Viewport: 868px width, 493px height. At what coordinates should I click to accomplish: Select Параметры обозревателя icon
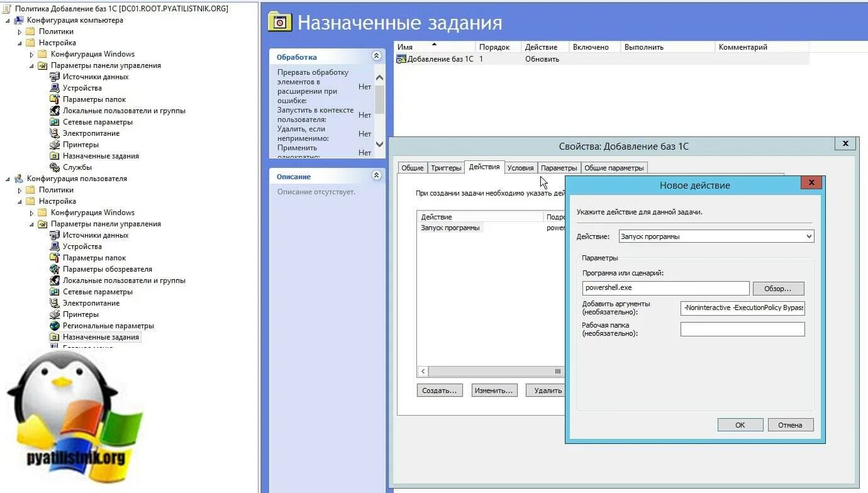pos(55,269)
